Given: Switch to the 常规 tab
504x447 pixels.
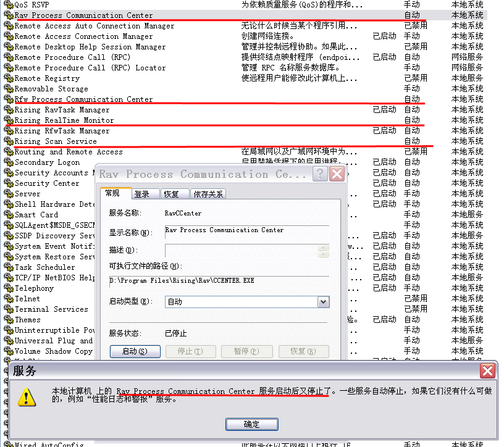Looking at the screenshot, I should click(x=115, y=193).
